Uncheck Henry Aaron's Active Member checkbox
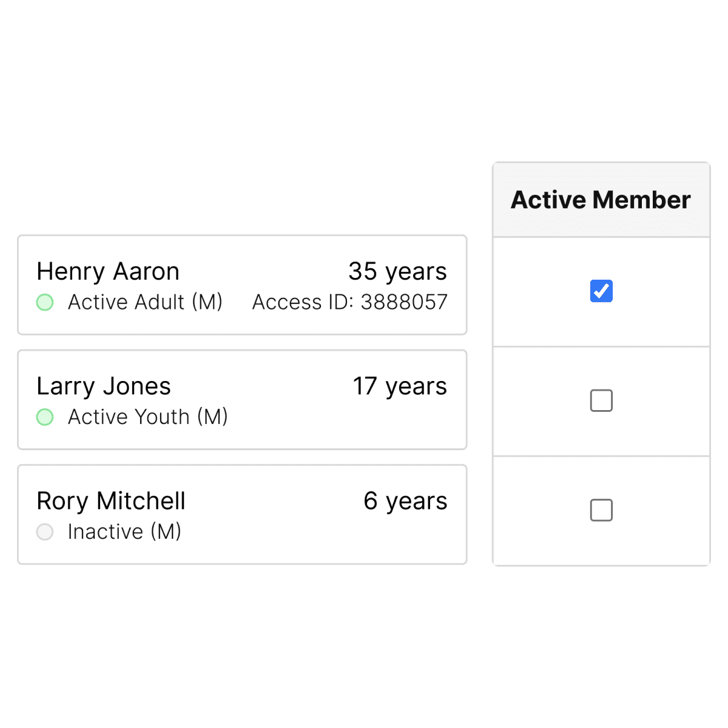 (601, 291)
